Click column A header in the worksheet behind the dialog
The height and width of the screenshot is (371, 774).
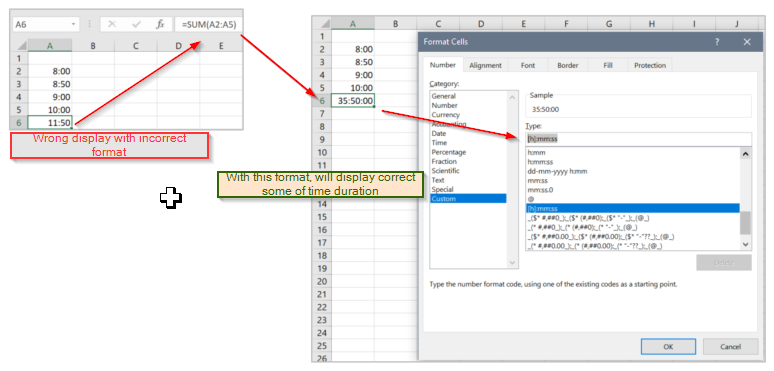[353, 24]
